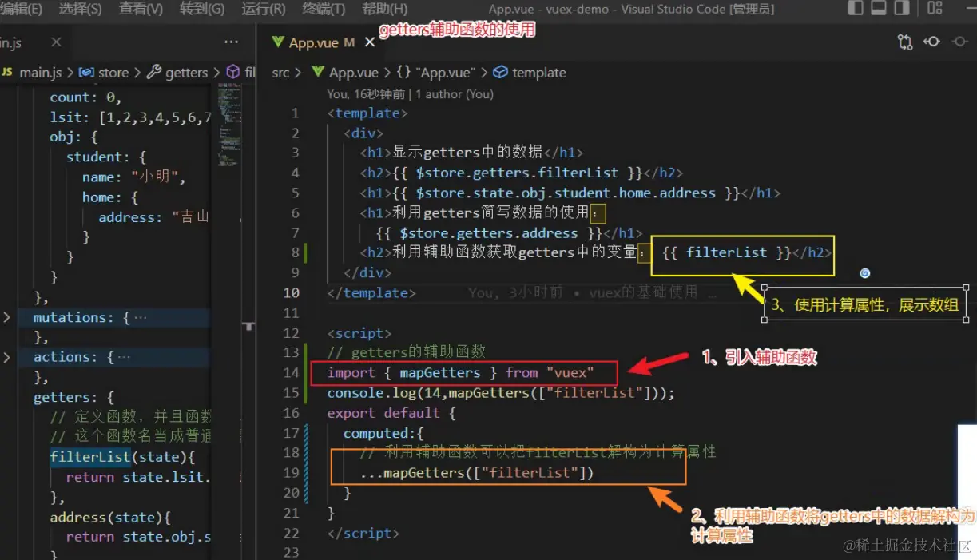Click the store variable icon in breadcrumb
This screenshot has height=560, width=977.
click(86, 73)
